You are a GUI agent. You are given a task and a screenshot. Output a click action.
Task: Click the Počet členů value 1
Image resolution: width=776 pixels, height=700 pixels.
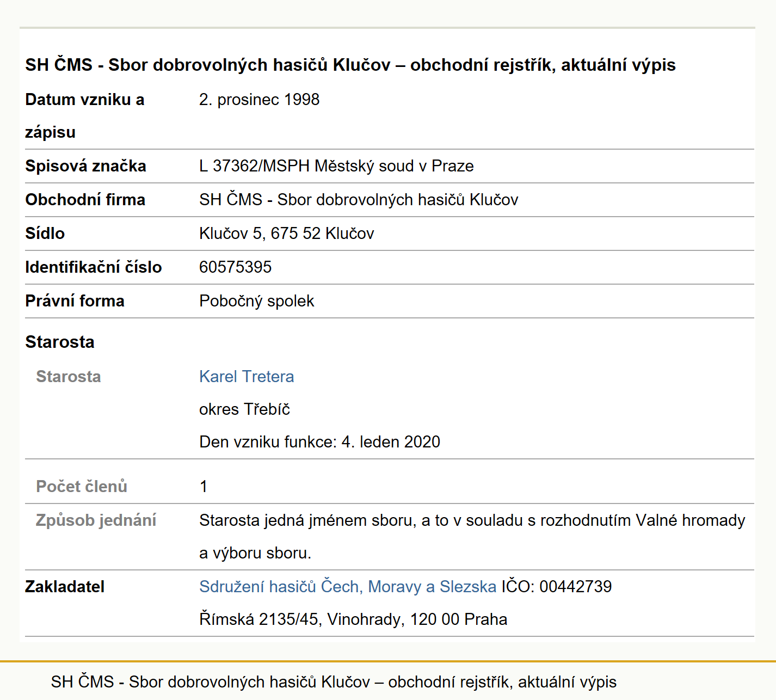[204, 486]
